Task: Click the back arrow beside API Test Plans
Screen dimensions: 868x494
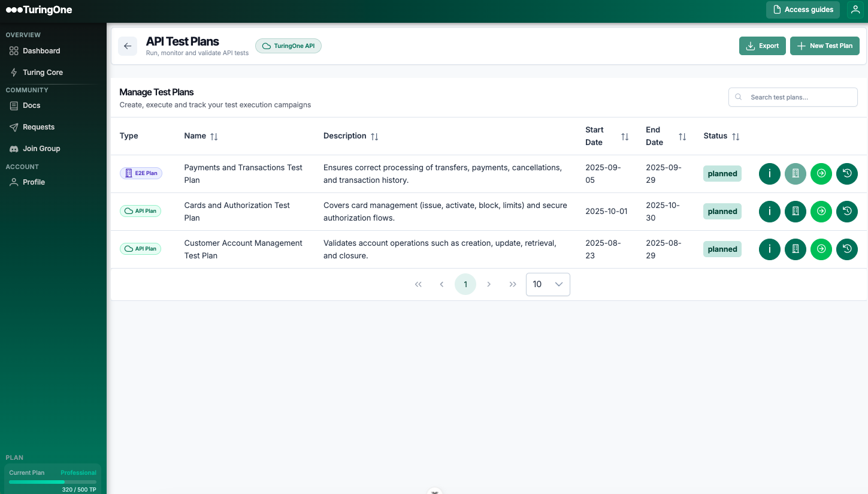Action: [128, 46]
